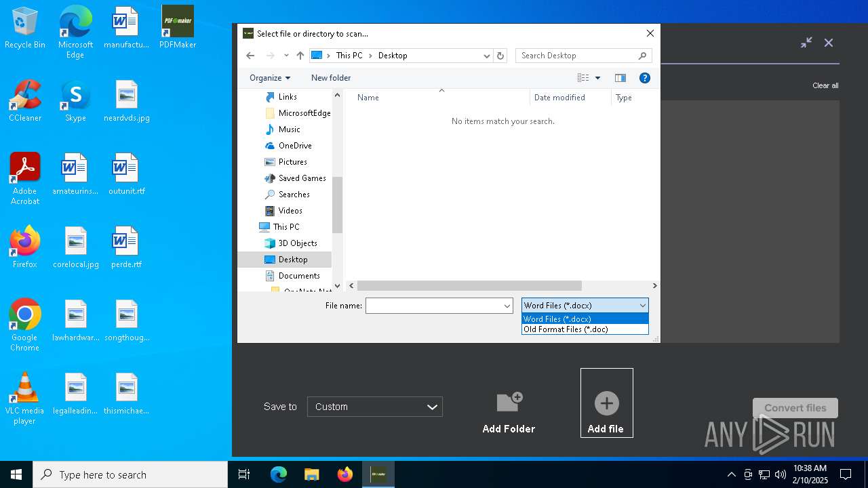
Task: Click the Search Desktop field
Action: 583,56
